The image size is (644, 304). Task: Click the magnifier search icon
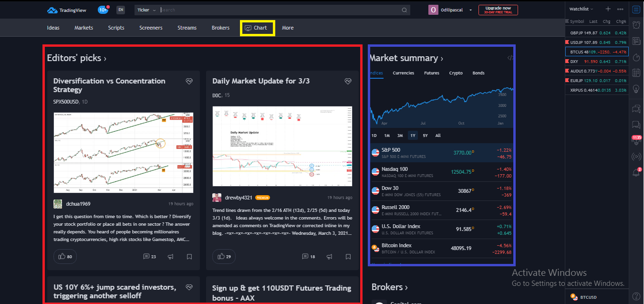point(405,10)
